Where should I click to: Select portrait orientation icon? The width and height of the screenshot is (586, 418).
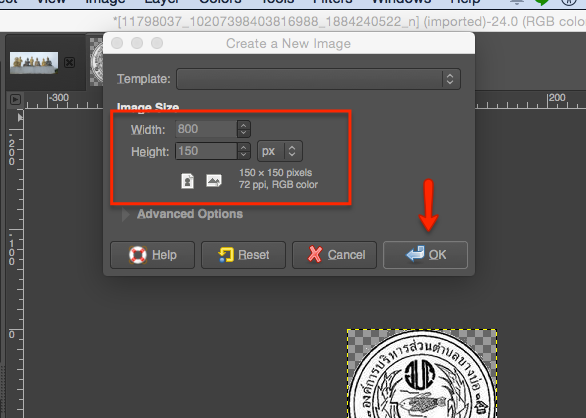coord(187,181)
